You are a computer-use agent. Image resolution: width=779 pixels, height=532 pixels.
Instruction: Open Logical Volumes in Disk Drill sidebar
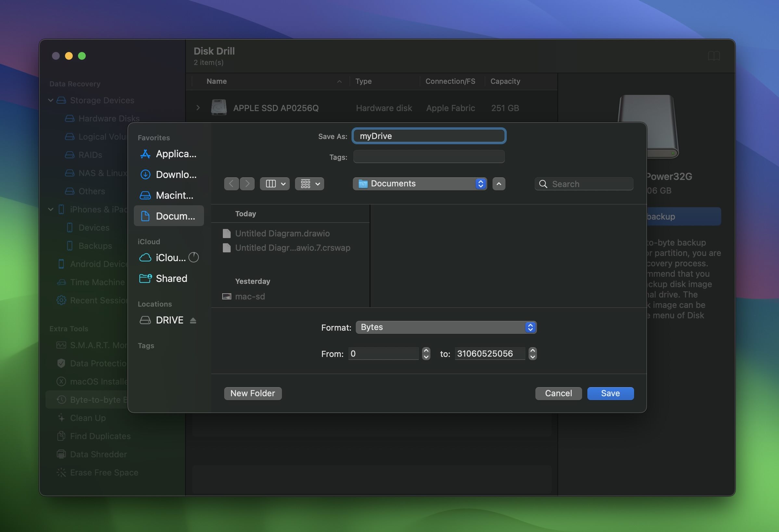coord(96,137)
